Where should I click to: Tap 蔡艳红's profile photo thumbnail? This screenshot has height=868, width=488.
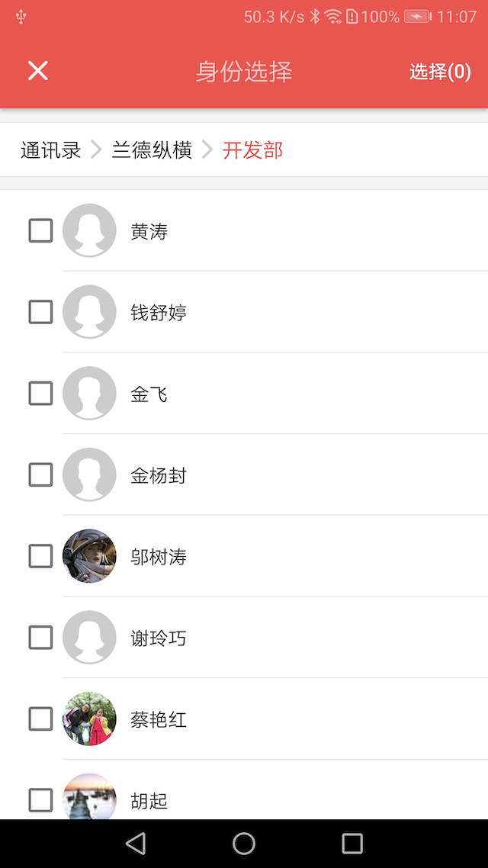[89, 719]
